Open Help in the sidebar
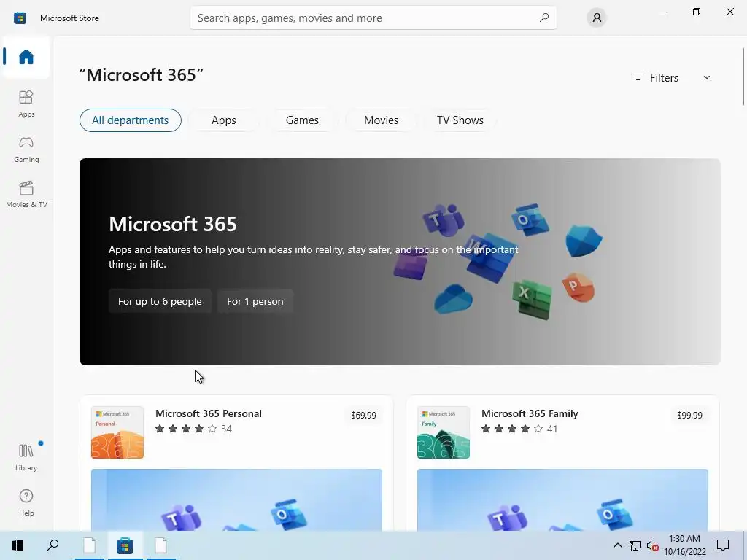 pos(26,502)
